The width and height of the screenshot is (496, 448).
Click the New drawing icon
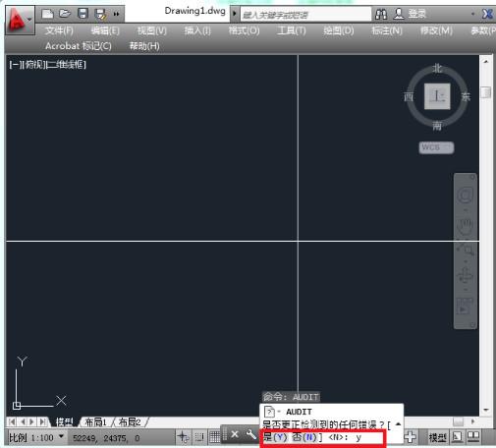(x=47, y=14)
